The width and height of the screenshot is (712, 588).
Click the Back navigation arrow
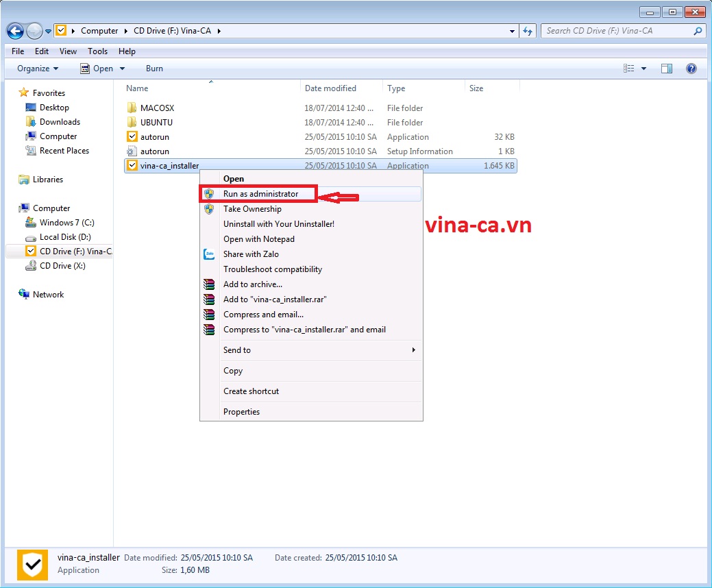15,31
